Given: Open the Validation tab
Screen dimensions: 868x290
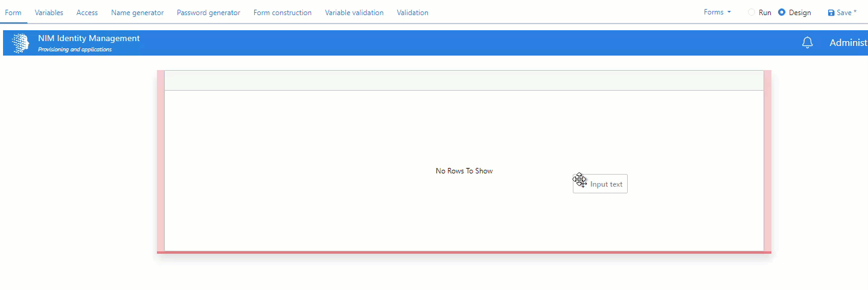Looking at the screenshot, I should [x=412, y=13].
